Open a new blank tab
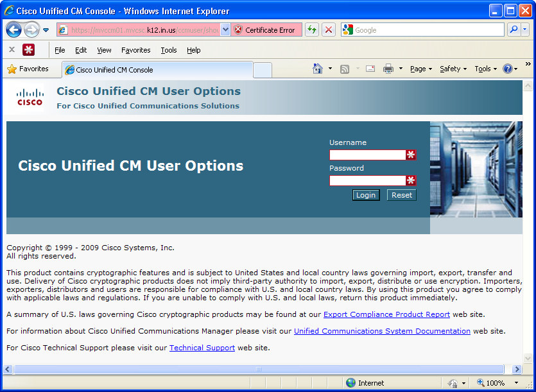Viewport: 536px width, 392px height. point(263,70)
